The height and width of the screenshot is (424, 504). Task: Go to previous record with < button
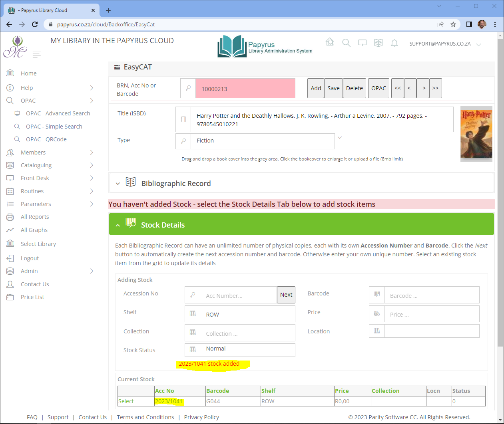(x=410, y=88)
